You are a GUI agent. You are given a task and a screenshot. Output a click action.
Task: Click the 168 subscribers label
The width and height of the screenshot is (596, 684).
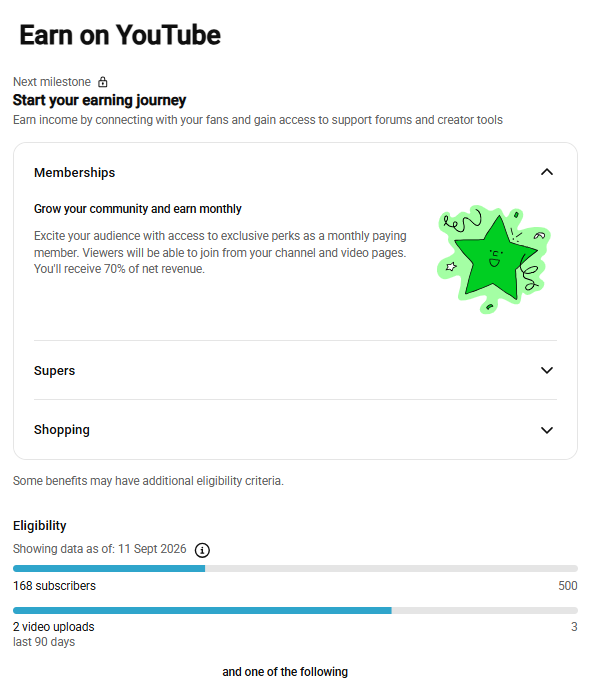55,585
